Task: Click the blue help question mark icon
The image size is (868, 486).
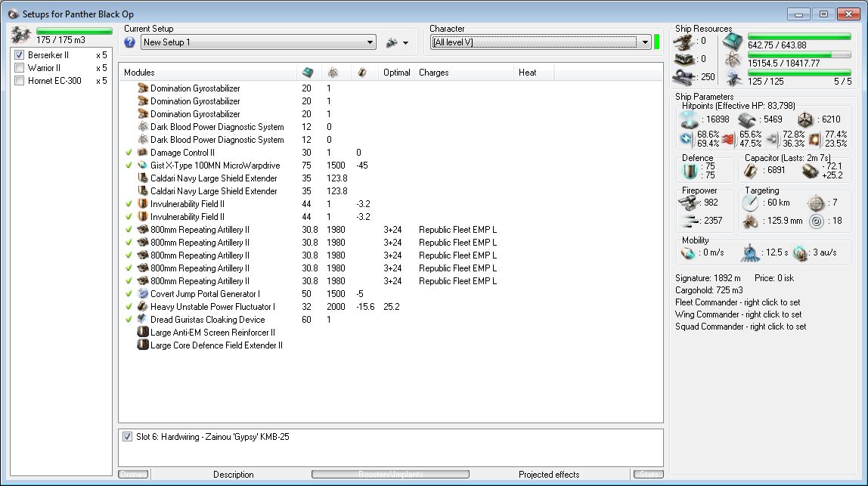Action: (129, 42)
